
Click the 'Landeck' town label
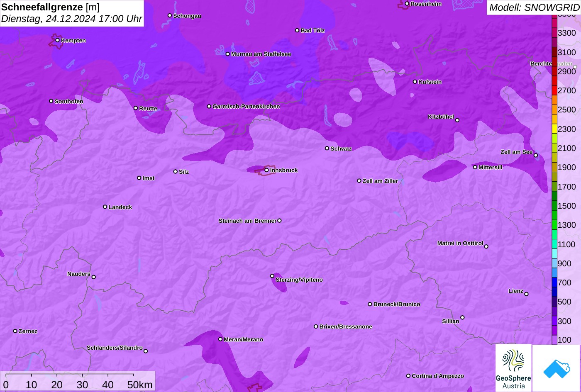coord(120,207)
